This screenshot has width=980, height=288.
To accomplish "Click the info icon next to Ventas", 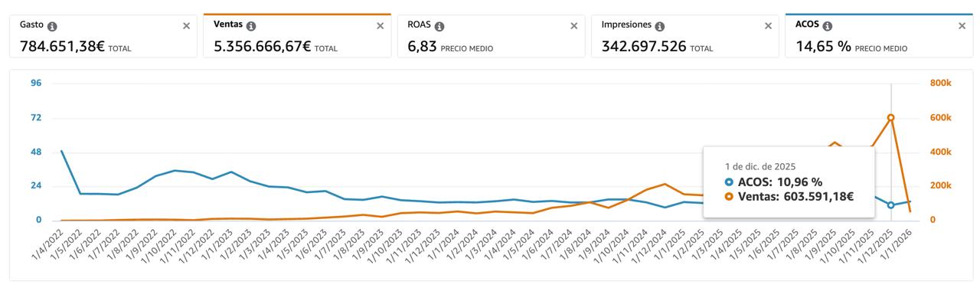I will click(x=251, y=26).
